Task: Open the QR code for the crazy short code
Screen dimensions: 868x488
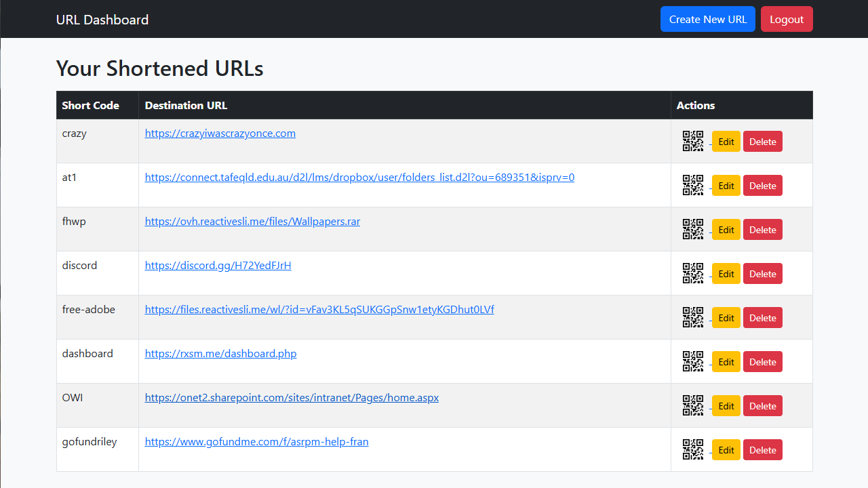Action: coord(693,142)
